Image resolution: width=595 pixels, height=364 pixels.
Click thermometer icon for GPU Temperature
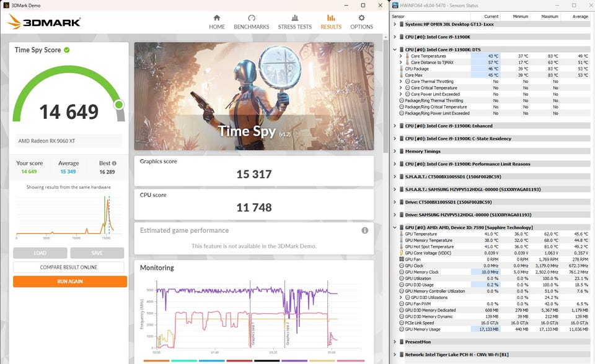[402, 234]
